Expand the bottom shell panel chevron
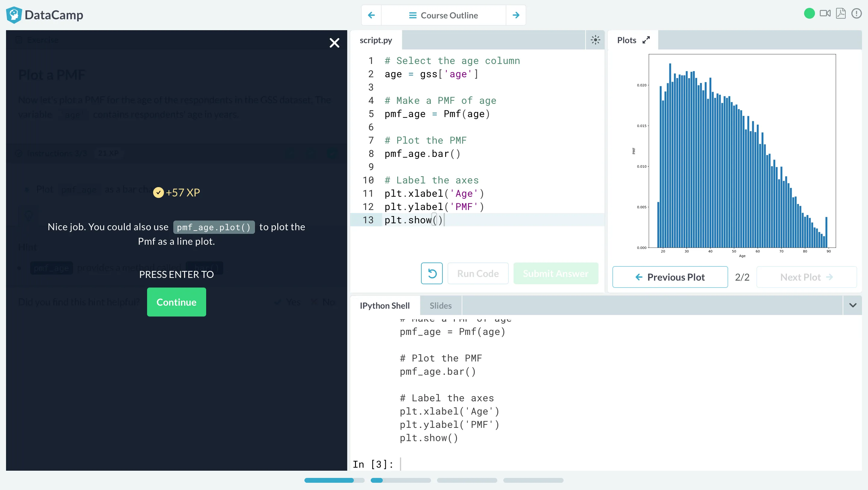868x490 pixels. click(853, 305)
